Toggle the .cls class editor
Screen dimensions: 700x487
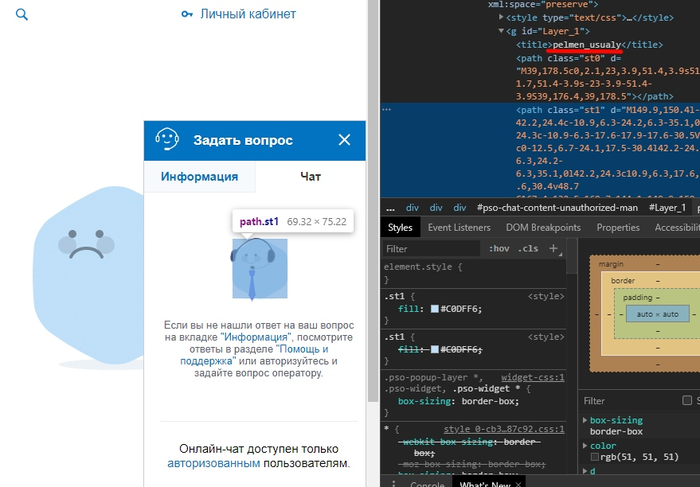pyautogui.click(x=527, y=249)
